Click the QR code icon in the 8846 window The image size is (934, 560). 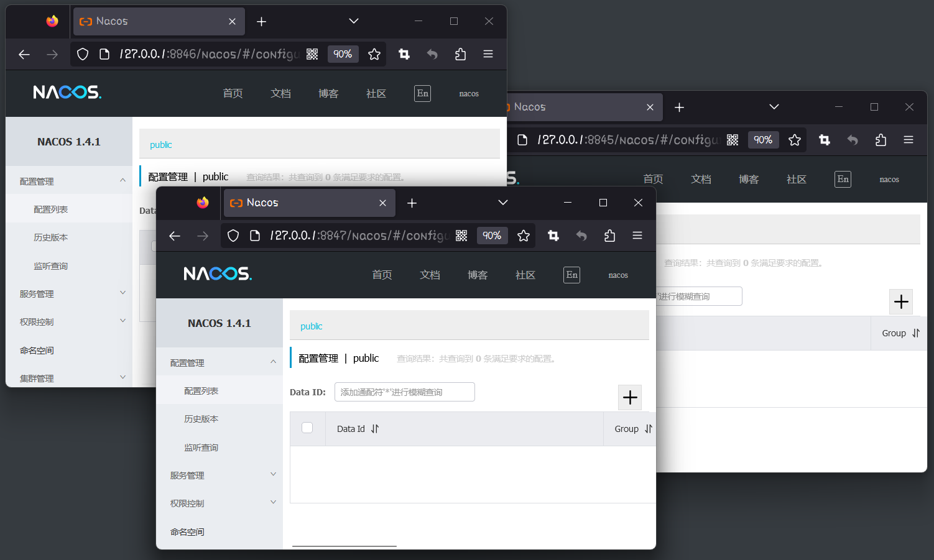click(x=312, y=54)
